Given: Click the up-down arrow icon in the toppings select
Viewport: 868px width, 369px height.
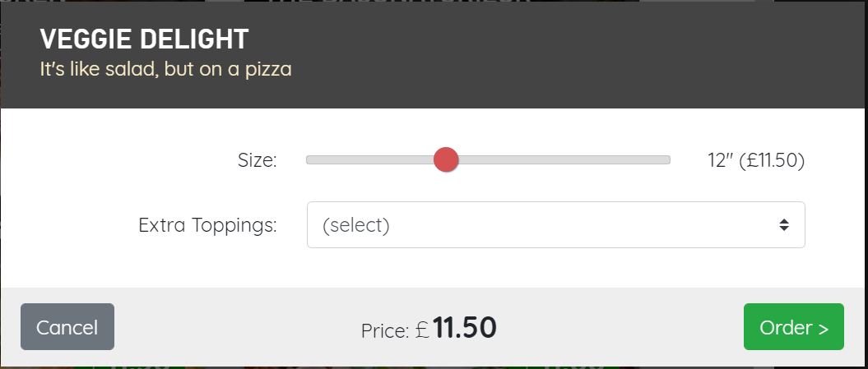Looking at the screenshot, I should point(784,224).
